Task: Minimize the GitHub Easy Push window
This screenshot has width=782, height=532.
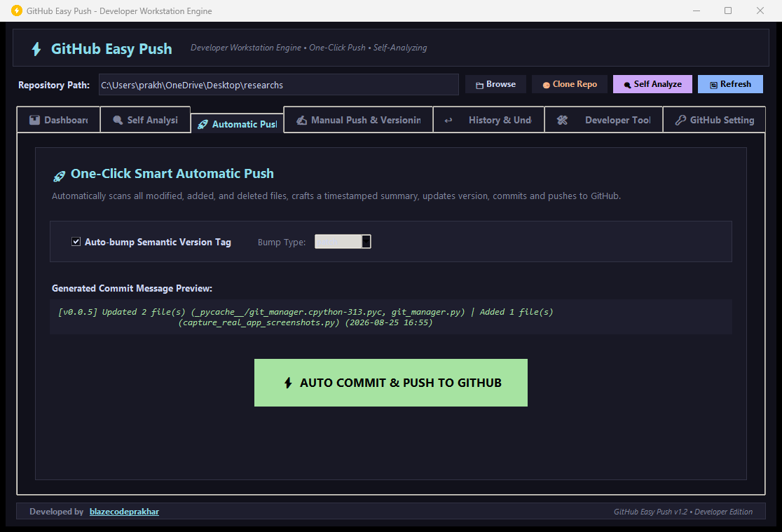Action: (x=697, y=11)
